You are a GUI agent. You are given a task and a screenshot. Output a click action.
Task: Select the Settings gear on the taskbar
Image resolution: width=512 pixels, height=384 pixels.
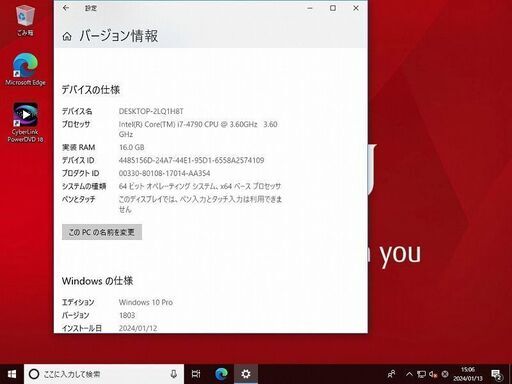tap(246, 374)
